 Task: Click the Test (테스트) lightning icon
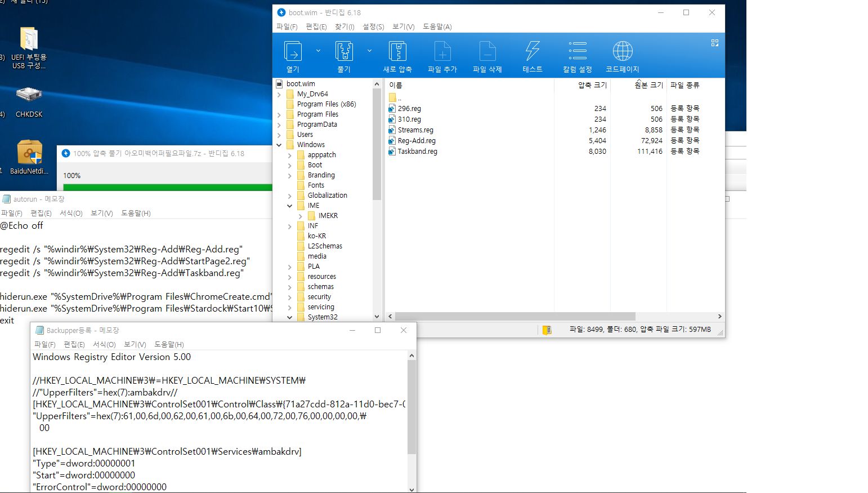point(533,51)
